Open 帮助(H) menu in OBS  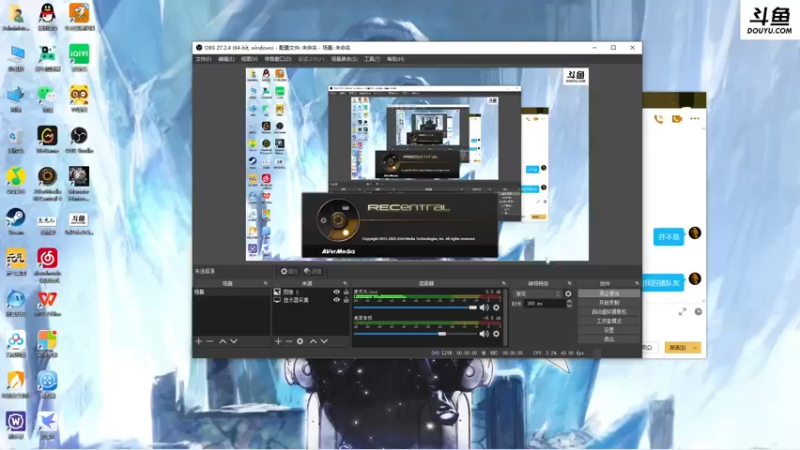coord(395,59)
